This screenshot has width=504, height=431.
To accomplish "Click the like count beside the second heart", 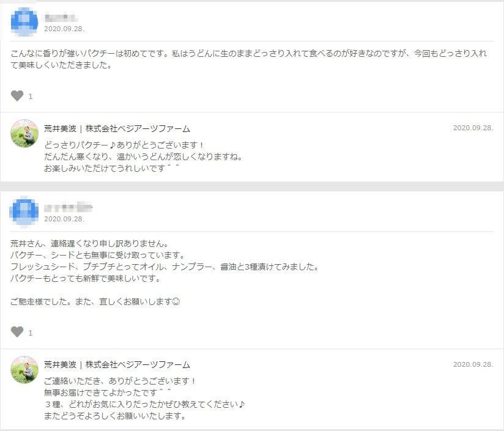I will 31,333.
